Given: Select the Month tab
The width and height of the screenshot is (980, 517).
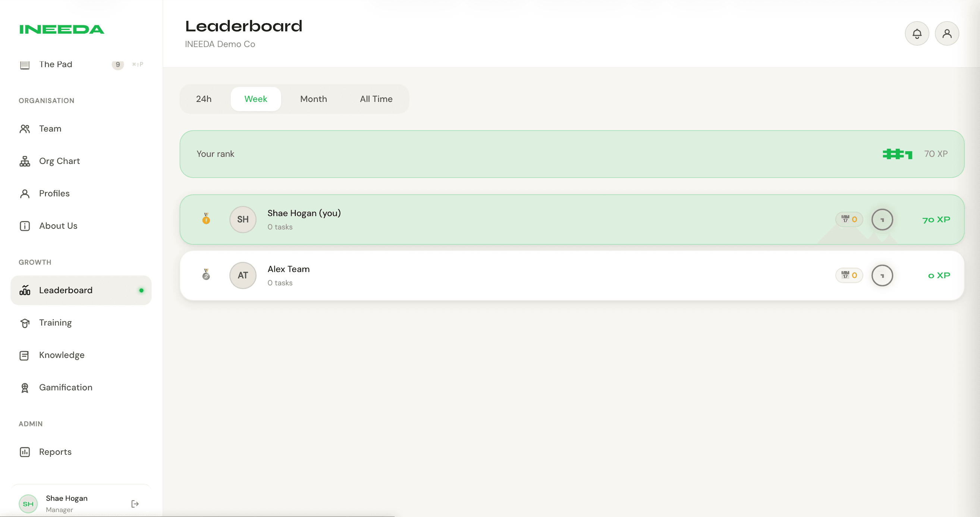Looking at the screenshot, I should pyautogui.click(x=313, y=99).
